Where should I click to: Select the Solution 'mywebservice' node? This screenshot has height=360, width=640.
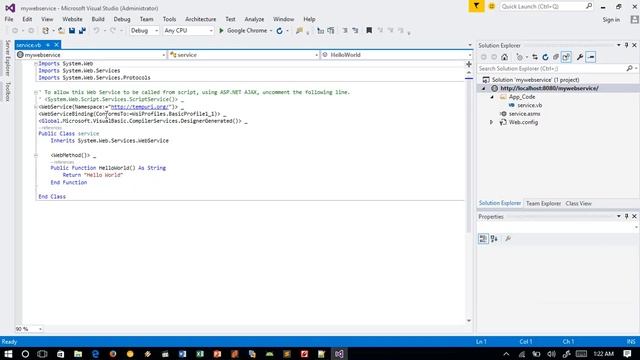[x=535, y=80]
